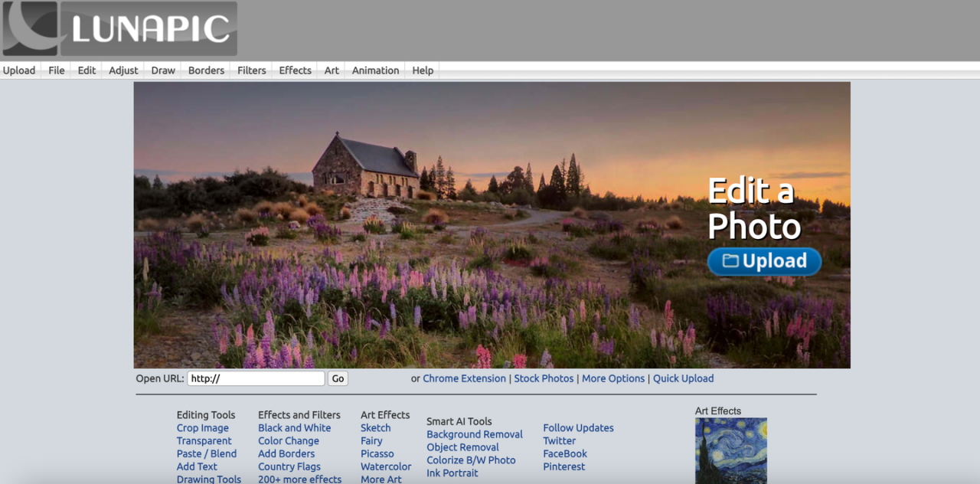
Task: Open the Adjust menu
Action: 123,70
